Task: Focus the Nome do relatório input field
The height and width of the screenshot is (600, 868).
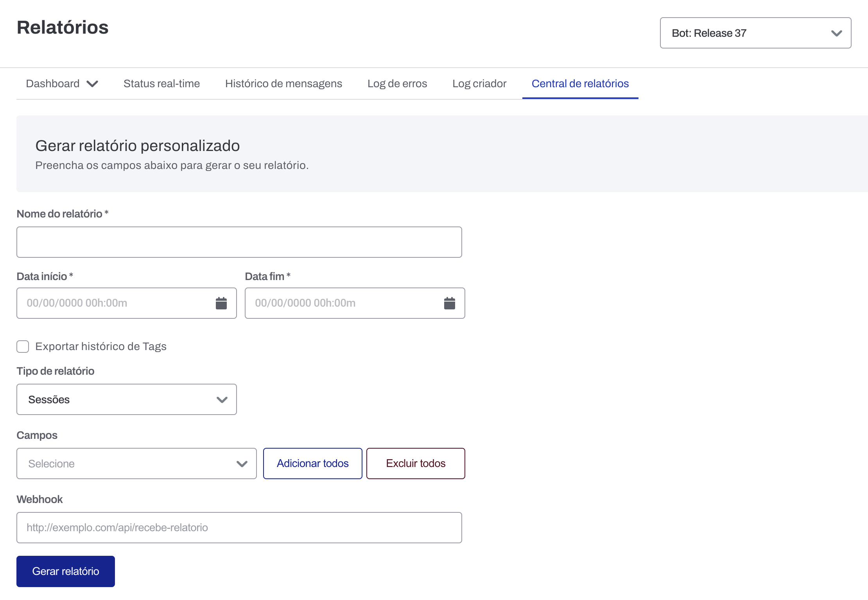Action: point(239,242)
